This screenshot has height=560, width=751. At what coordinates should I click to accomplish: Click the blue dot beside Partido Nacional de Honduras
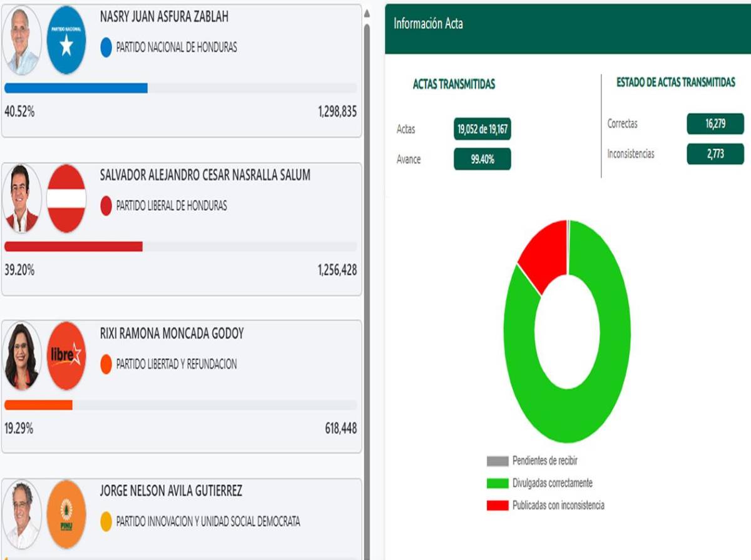pyautogui.click(x=106, y=48)
